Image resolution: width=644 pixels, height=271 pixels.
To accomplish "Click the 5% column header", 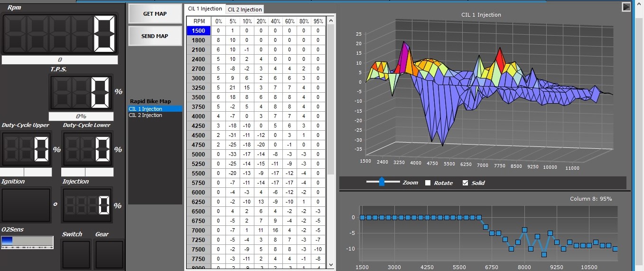I will click(x=233, y=21).
